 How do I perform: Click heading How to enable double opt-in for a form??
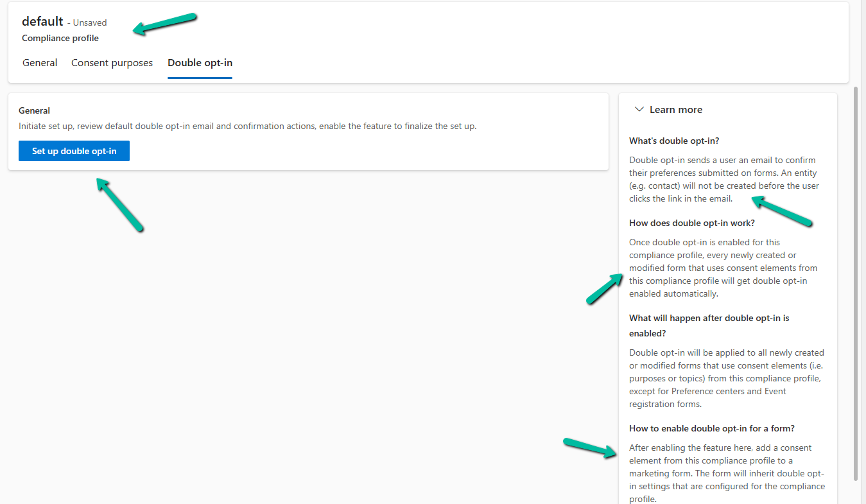tap(711, 428)
